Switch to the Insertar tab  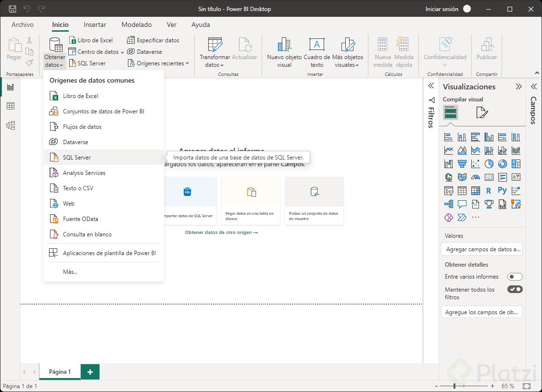coord(95,24)
